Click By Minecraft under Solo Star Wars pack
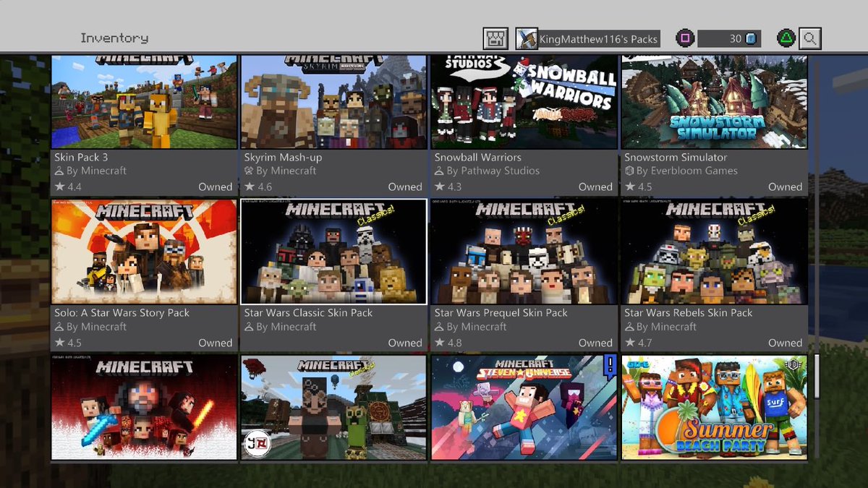This screenshot has width=868, height=488. tap(96, 328)
